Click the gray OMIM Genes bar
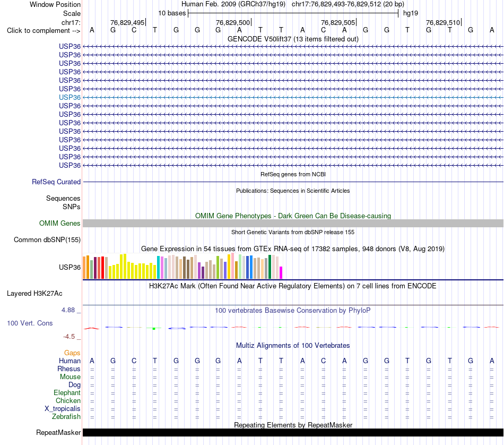The image size is (504, 445). (293, 224)
